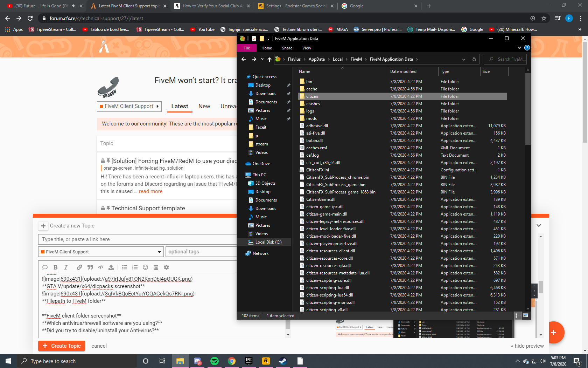This screenshot has width=588, height=368.
Task: Show hidden system tray icons
Action: coord(518,361)
